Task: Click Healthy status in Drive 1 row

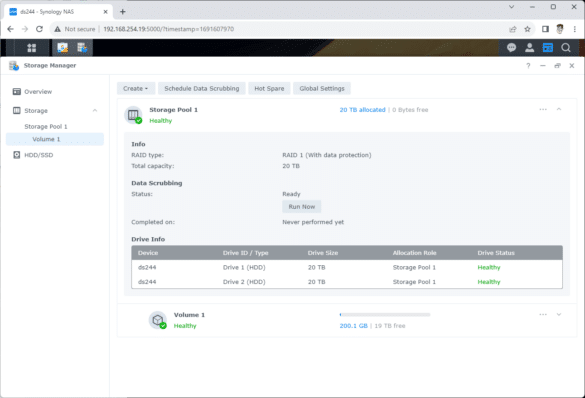Action: [x=489, y=267]
